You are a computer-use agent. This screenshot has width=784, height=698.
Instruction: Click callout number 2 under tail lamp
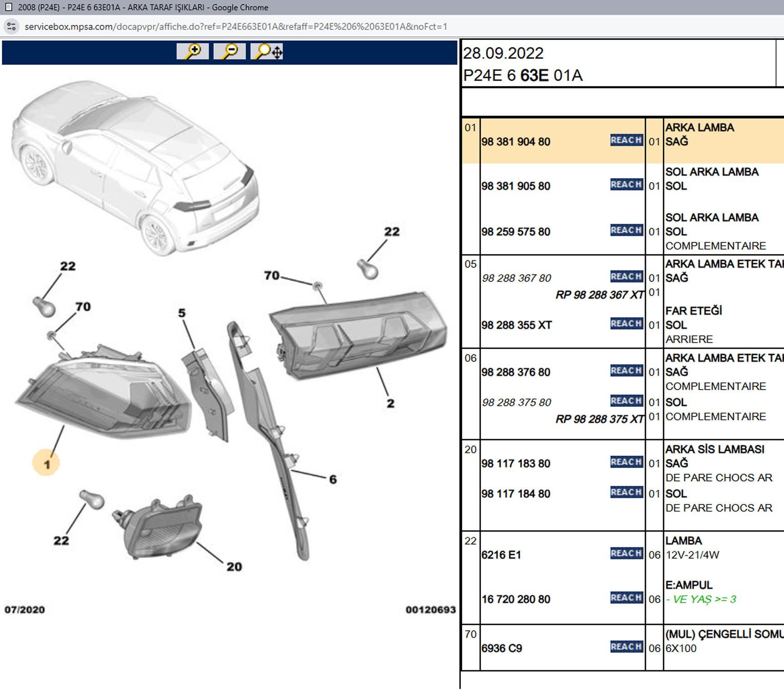coord(390,404)
